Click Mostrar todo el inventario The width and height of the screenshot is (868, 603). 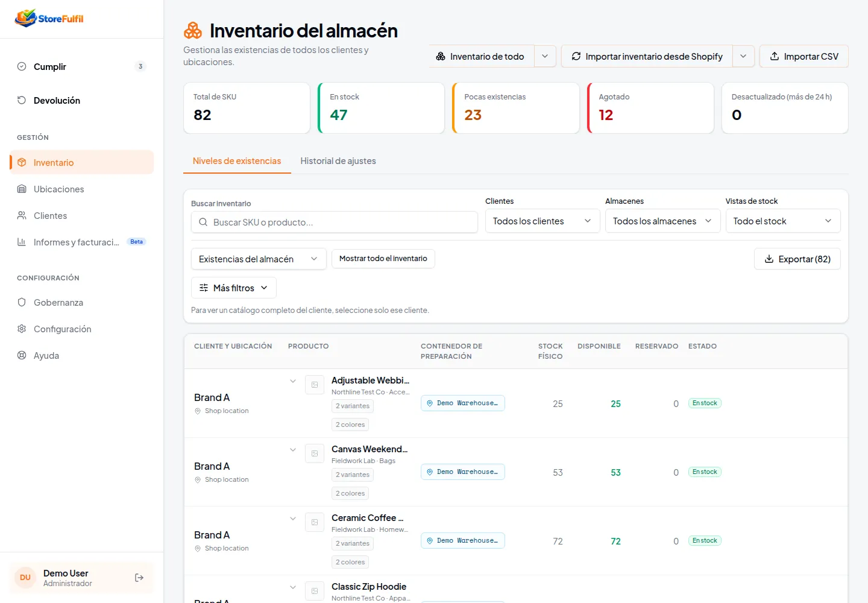[383, 259]
